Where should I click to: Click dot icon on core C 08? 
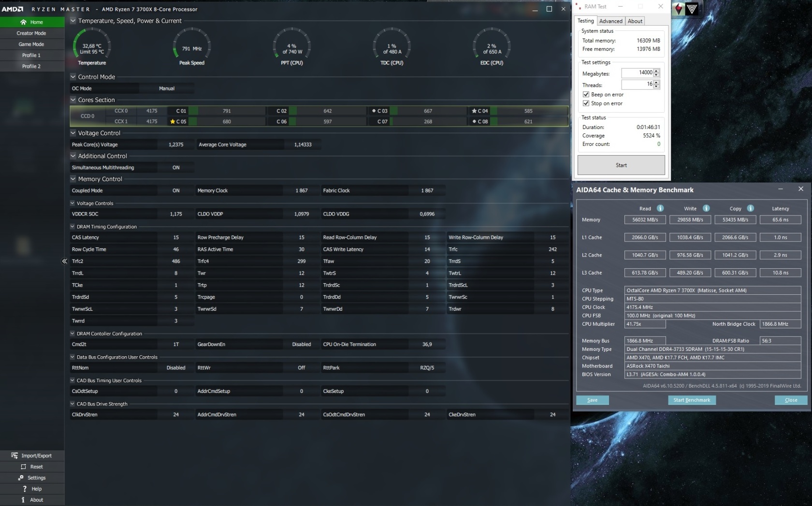(x=474, y=122)
